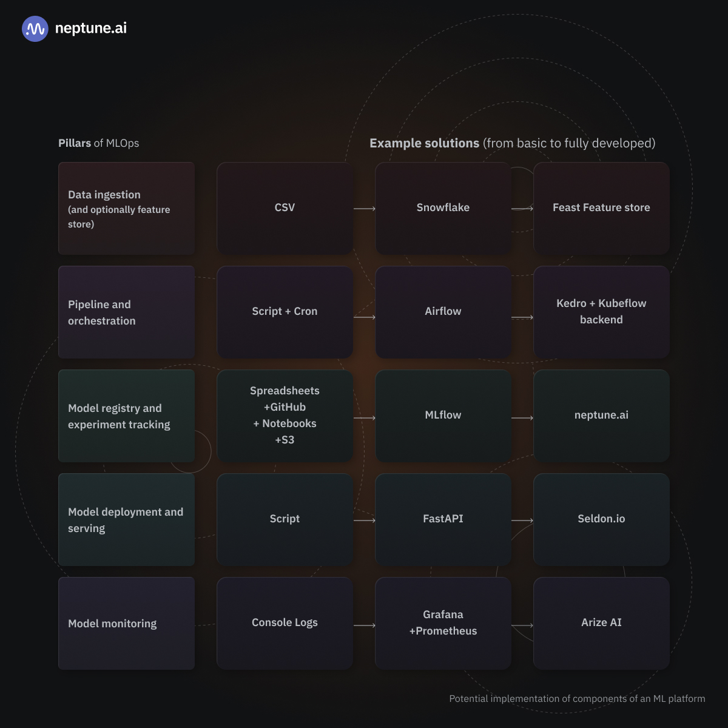Open the Seldon.io solution card
This screenshot has width=728, height=728.
click(601, 519)
